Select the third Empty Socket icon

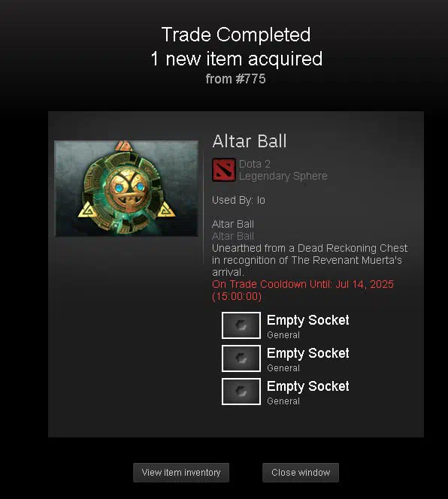point(241,392)
